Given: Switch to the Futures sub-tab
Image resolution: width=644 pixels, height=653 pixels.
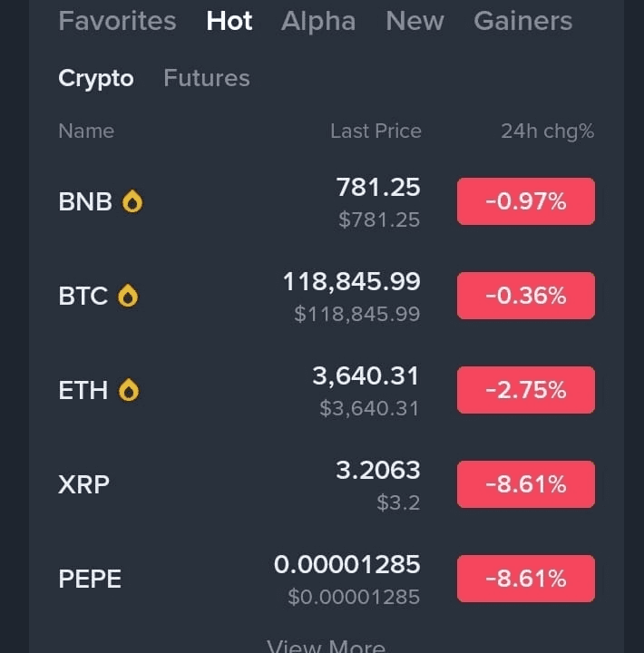Looking at the screenshot, I should click(x=207, y=79).
